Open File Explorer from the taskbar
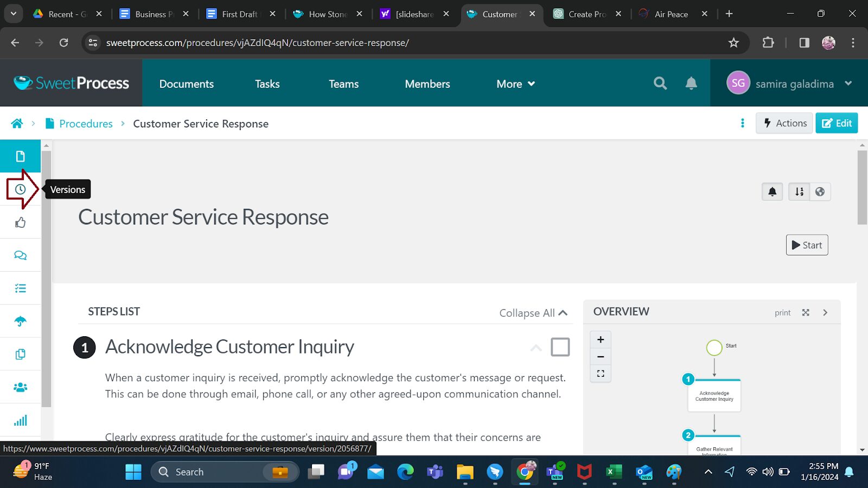 pos(464,472)
